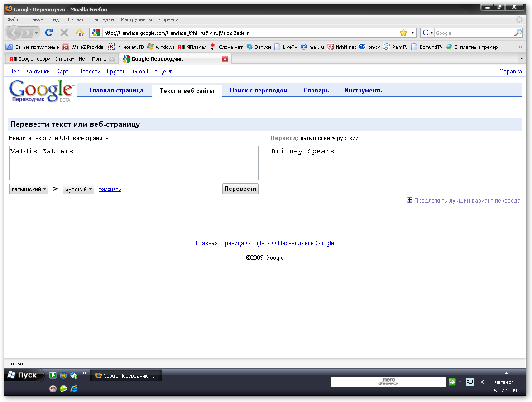Open the ЯПлакал bookmark

pyautogui.click(x=192, y=47)
